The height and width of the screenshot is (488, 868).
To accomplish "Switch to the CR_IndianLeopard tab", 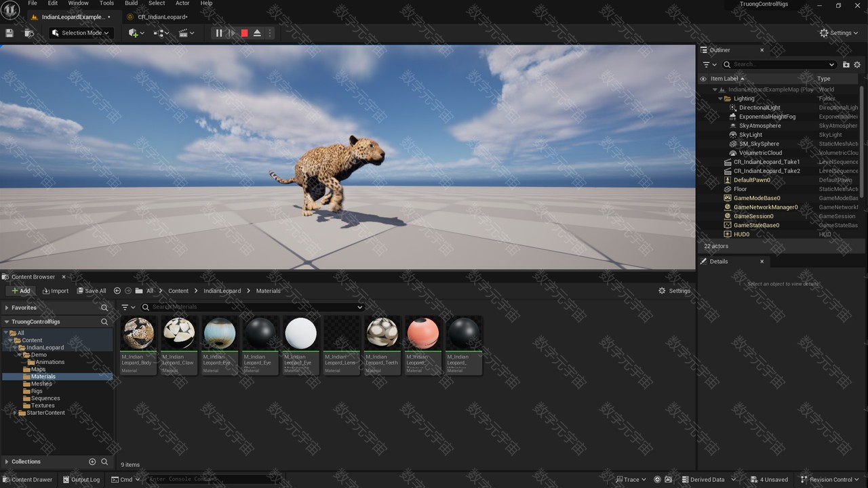I will pyautogui.click(x=162, y=16).
